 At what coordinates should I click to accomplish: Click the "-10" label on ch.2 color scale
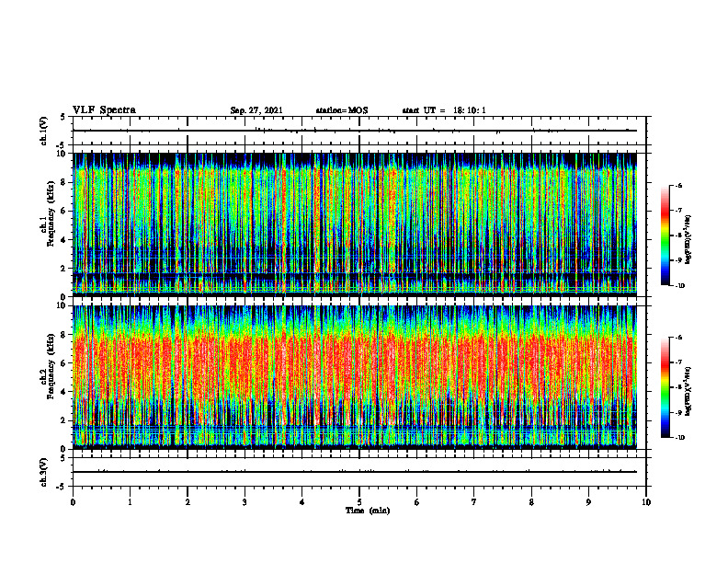tap(680, 438)
